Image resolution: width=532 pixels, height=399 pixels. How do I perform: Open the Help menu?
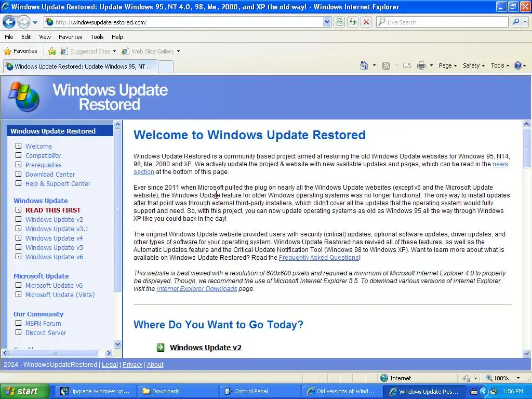117,37
